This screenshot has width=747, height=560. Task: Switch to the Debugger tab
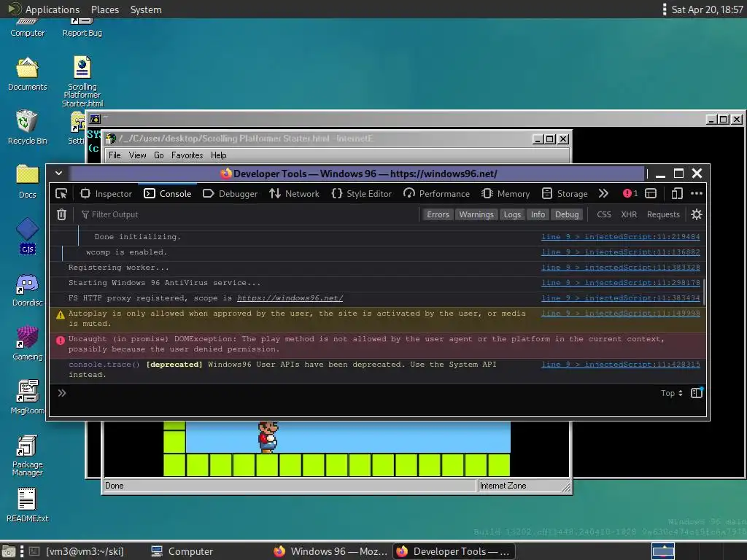[x=231, y=193]
